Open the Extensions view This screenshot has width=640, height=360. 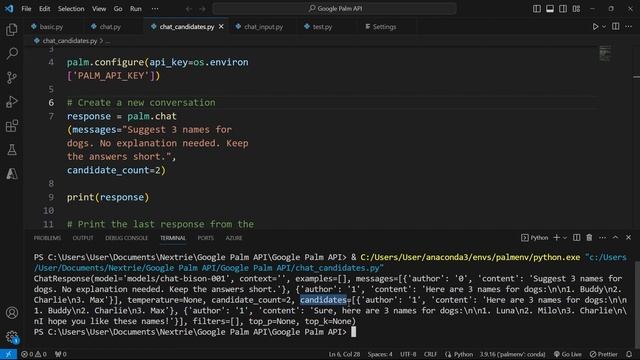(12, 126)
